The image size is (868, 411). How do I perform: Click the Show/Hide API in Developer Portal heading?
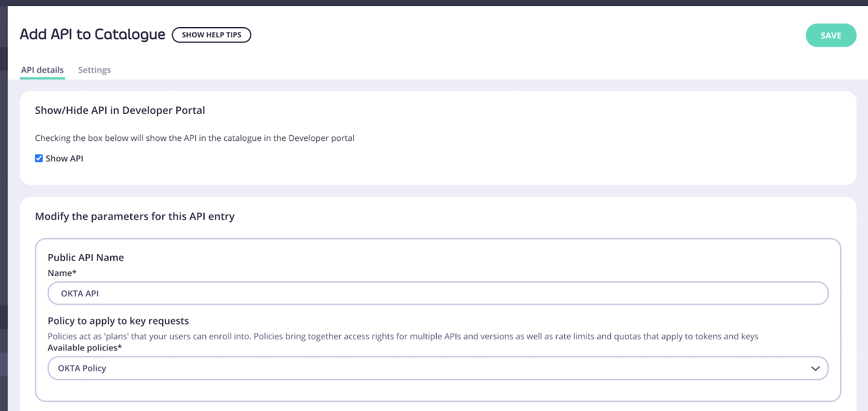[x=120, y=110]
